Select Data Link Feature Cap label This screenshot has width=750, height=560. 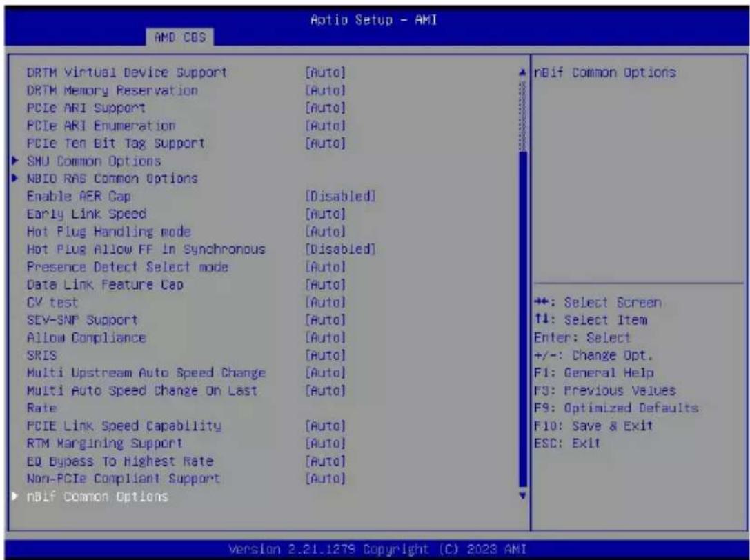click(x=105, y=285)
